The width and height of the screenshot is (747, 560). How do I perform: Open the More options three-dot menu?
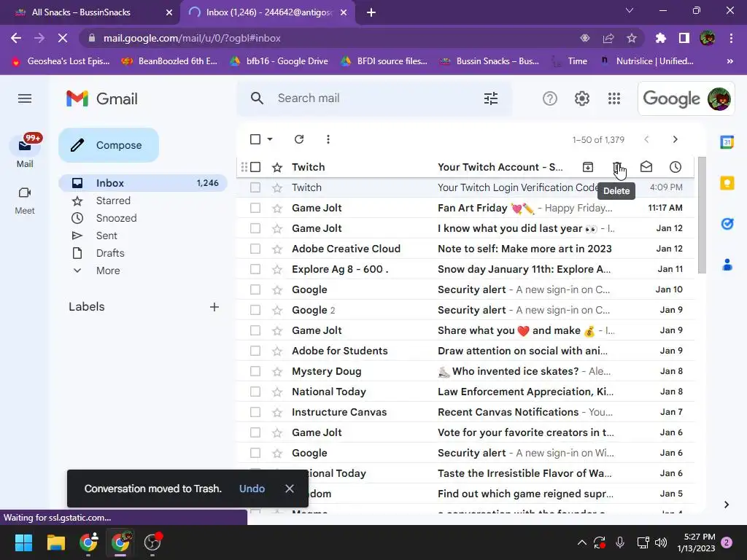tap(328, 139)
